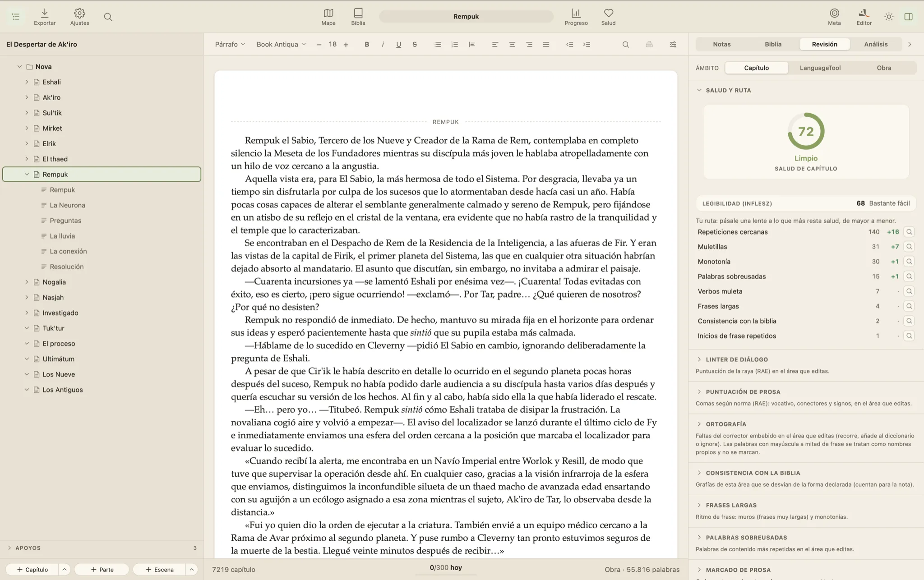
Task: Toggle italic formatting
Action: pos(383,44)
